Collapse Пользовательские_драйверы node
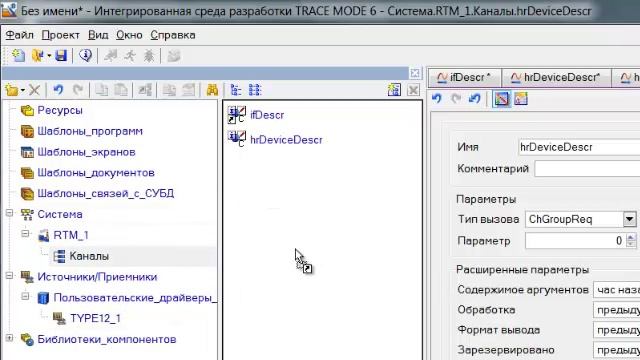This screenshot has width=640, height=360. pos(25,296)
